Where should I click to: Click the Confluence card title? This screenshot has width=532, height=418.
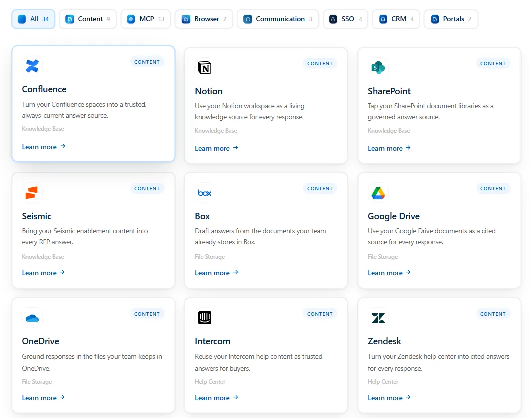(44, 89)
